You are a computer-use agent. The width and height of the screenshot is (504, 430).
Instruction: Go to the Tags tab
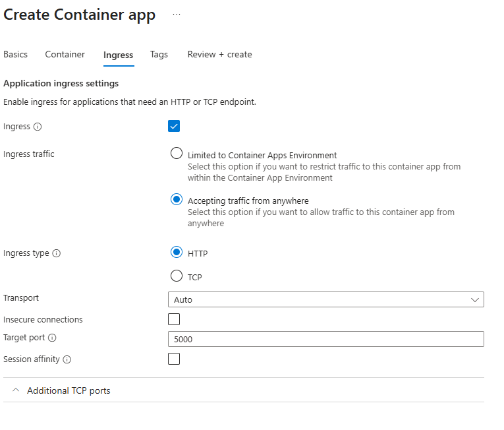click(159, 55)
